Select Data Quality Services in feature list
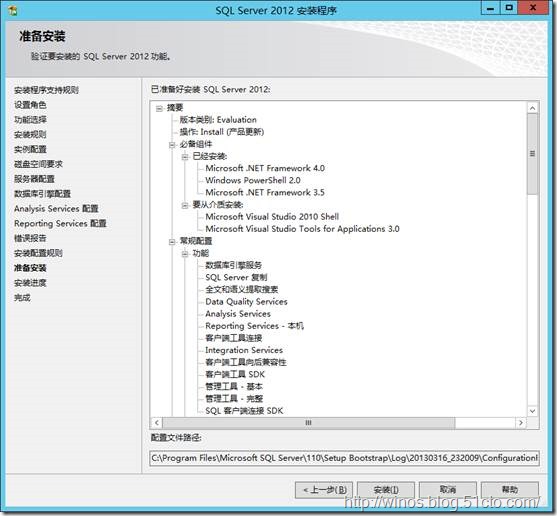 [x=246, y=302]
